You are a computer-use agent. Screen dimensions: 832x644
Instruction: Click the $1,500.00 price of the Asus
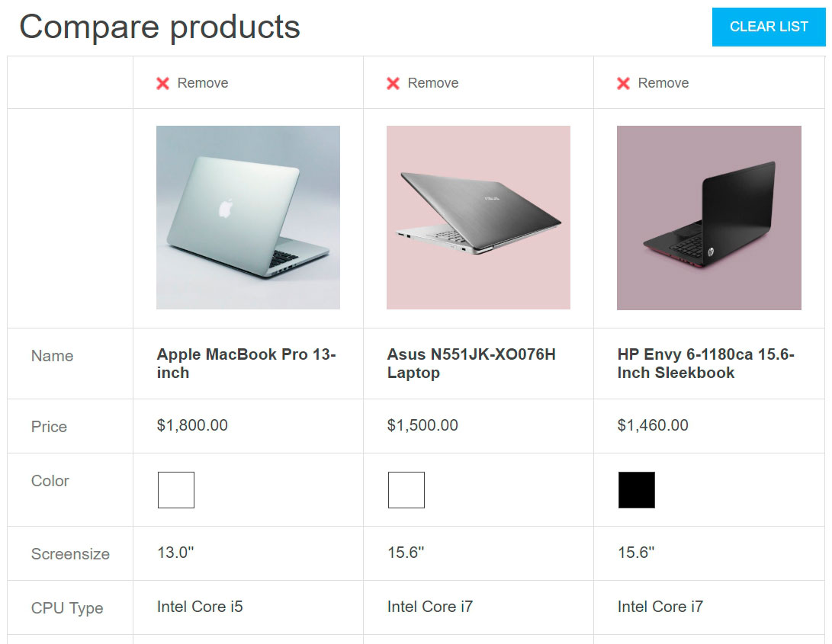422,425
